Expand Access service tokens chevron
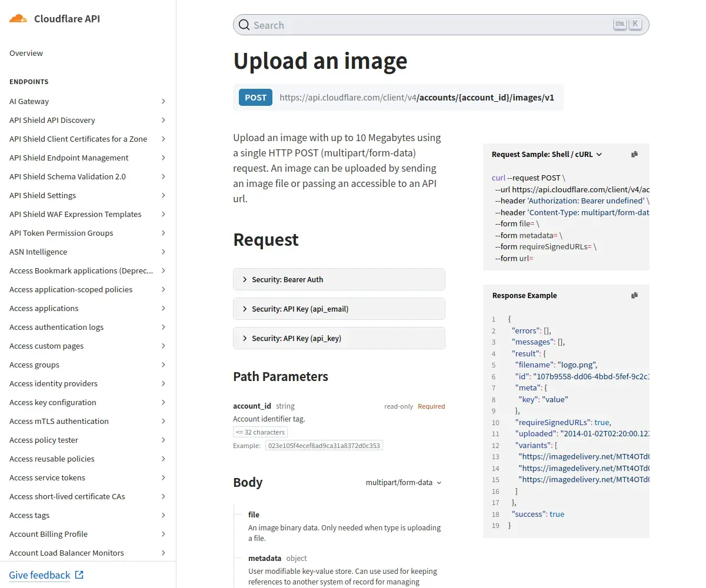The image size is (706, 588). pos(163,477)
